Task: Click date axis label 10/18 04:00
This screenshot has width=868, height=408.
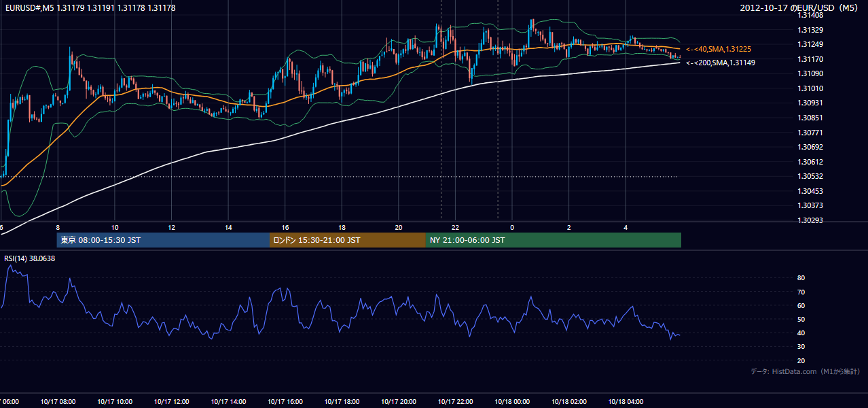Action: click(626, 402)
